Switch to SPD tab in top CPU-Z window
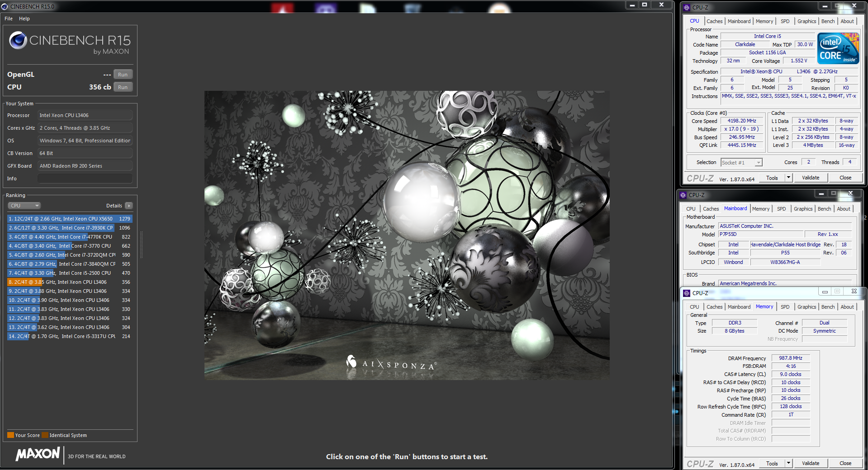 coord(785,21)
